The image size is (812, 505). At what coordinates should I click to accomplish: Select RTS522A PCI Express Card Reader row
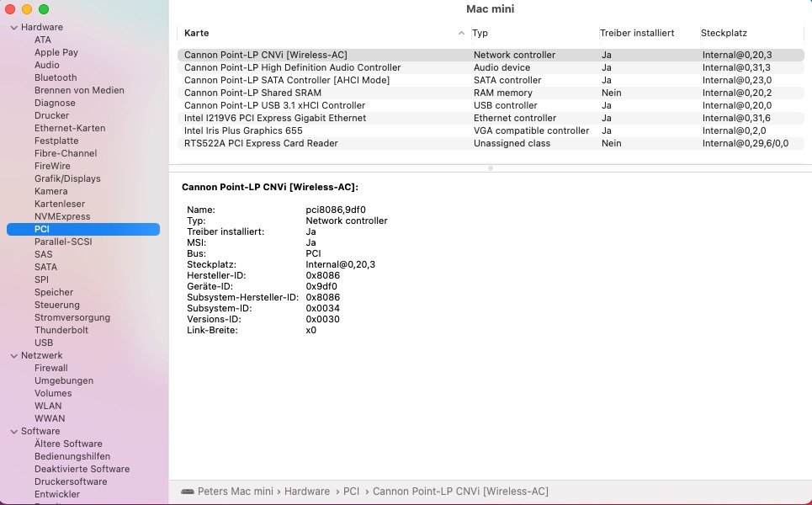[x=491, y=143]
